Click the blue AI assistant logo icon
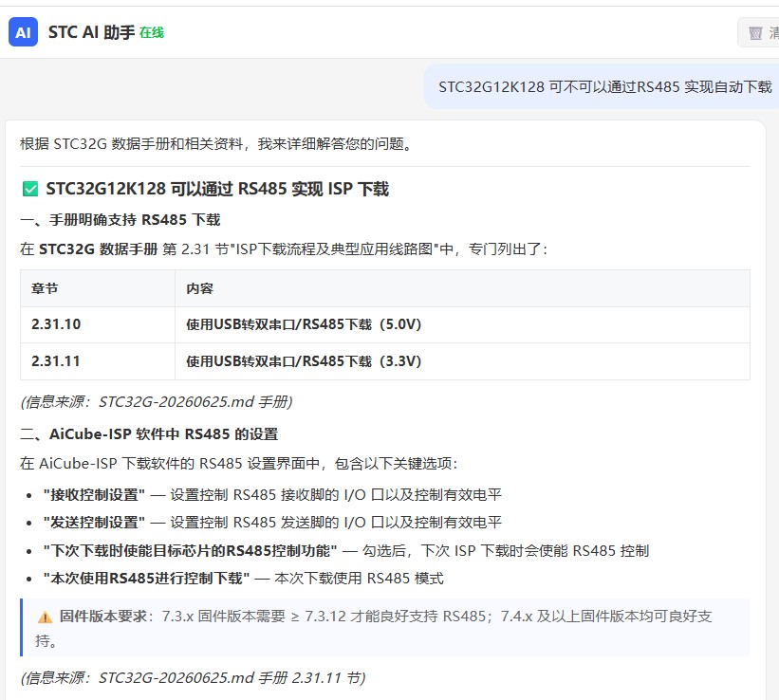 pyautogui.click(x=23, y=32)
